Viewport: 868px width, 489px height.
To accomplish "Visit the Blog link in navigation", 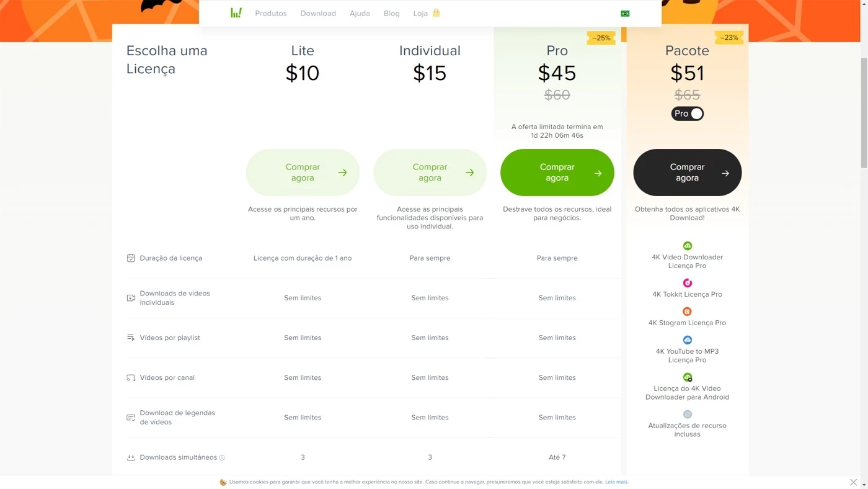I will (x=392, y=14).
